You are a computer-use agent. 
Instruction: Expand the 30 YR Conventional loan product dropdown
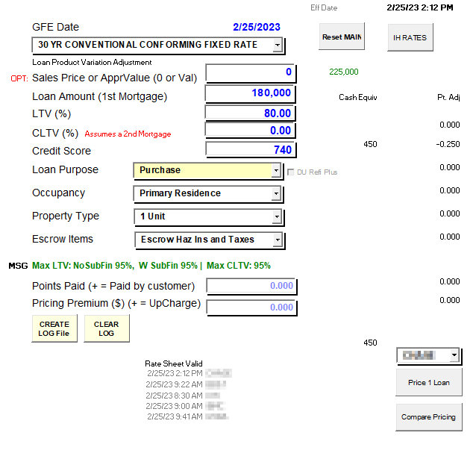[x=277, y=46]
